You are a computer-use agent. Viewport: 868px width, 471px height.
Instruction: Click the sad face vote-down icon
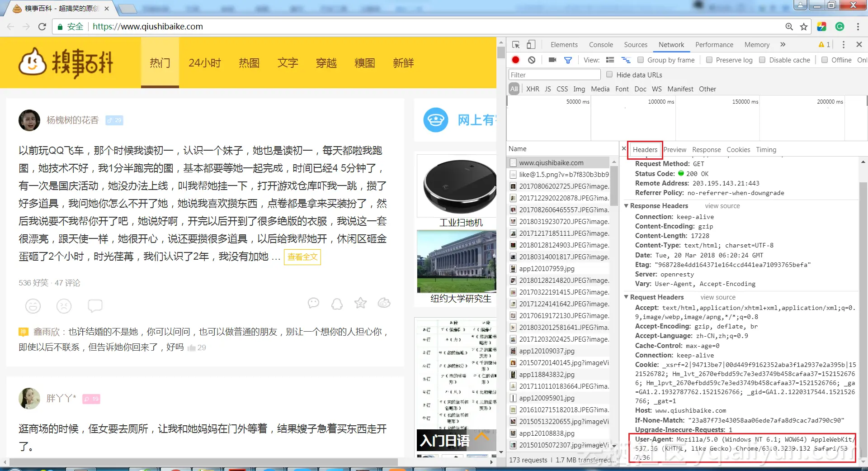pyautogui.click(x=64, y=306)
